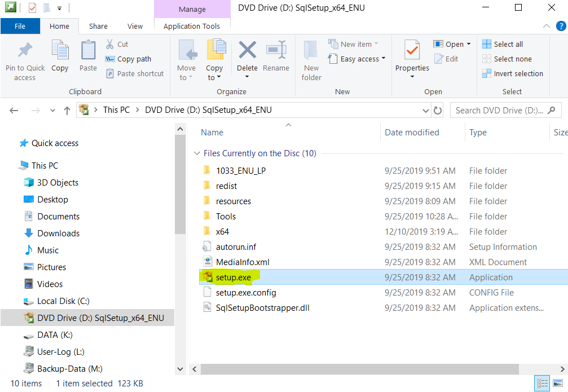568x392 pixels.
Task: Click the Pin to Quick access icon
Action: pyautogui.click(x=25, y=50)
